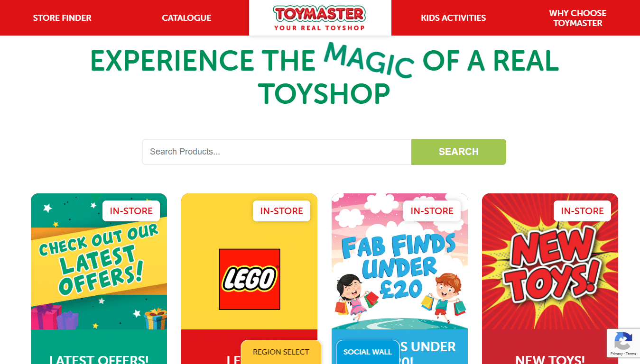This screenshot has width=640, height=364.
Task: Click the Toymaster logo
Action: [x=320, y=18]
